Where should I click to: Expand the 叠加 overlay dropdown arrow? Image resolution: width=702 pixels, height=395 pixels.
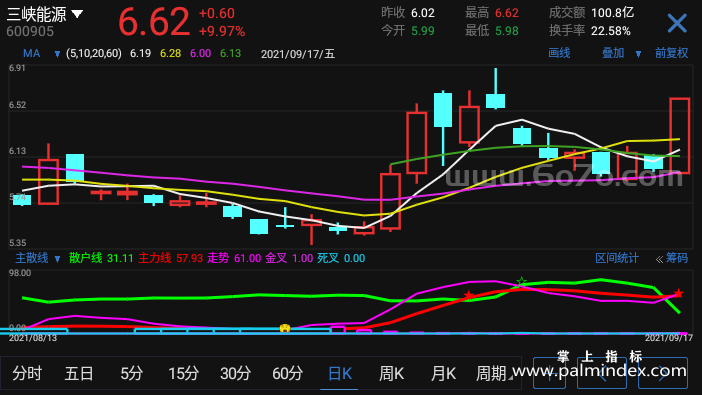pos(638,54)
